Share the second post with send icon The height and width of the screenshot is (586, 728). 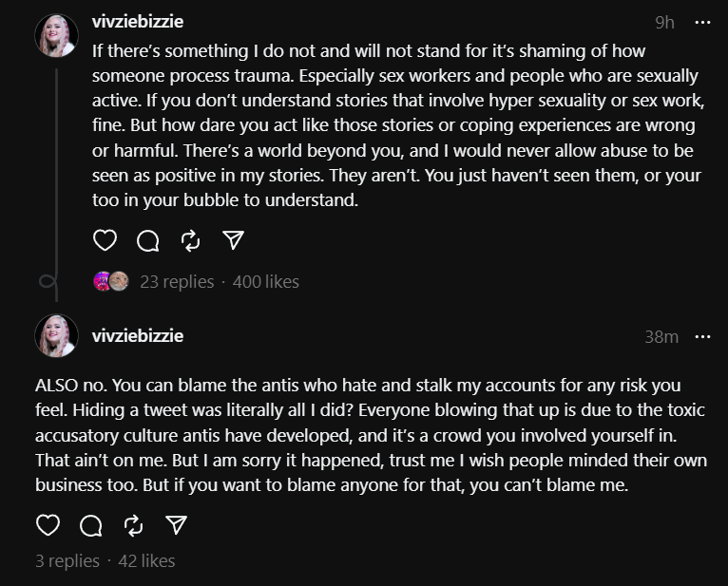[177, 525]
